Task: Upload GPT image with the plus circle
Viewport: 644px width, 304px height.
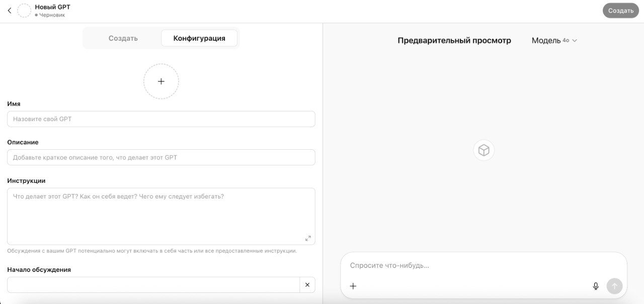Action: click(x=161, y=81)
